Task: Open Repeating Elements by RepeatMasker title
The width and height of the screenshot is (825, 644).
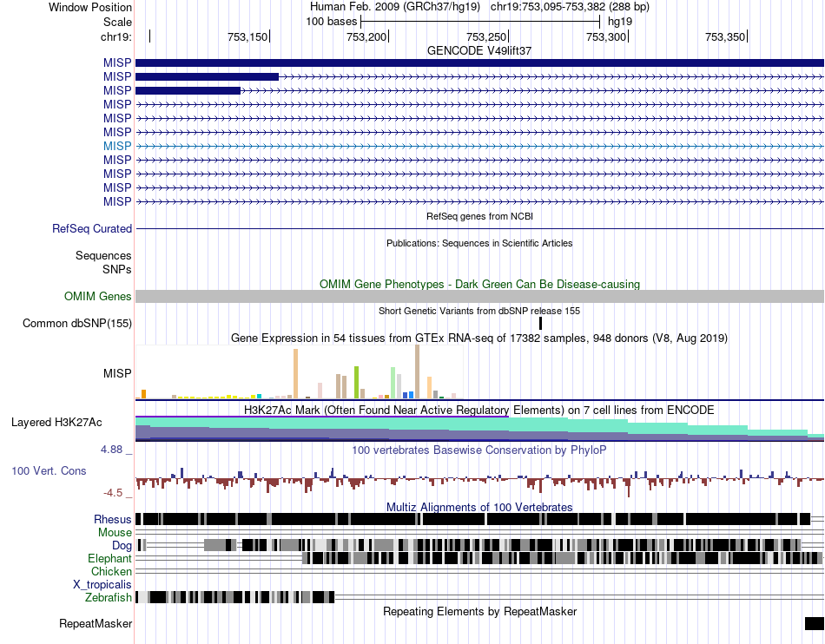Action: pyautogui.click(x=479, y=611)
